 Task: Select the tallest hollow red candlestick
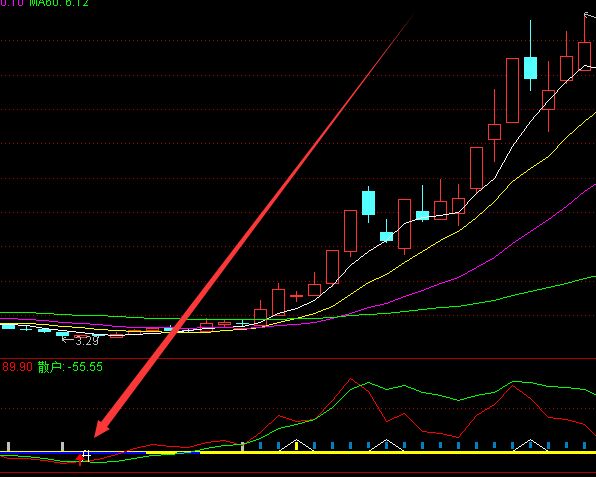[x=512, y=90]
